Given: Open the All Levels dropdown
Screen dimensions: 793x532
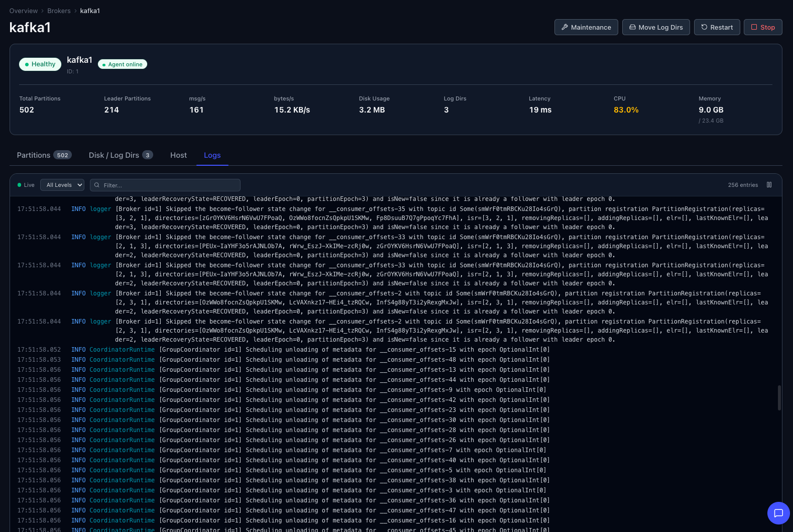Looking at the screenshot, I should click(62, 185).
